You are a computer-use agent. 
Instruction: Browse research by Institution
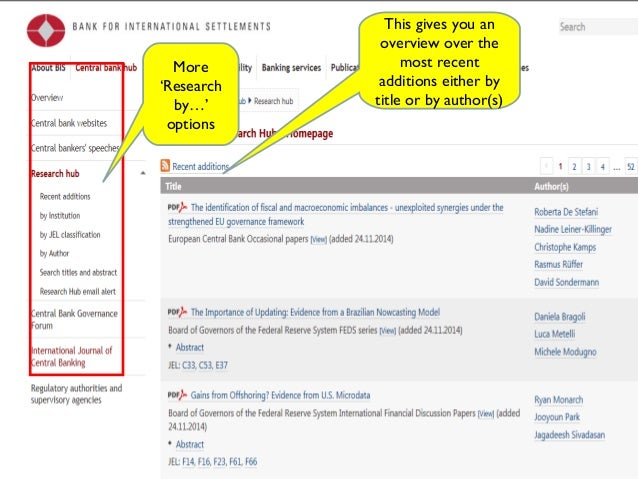pos(60,216)
